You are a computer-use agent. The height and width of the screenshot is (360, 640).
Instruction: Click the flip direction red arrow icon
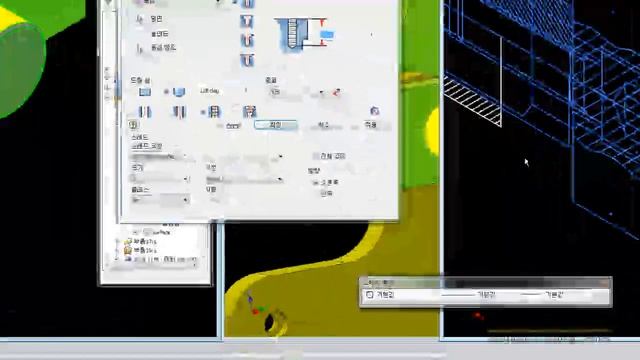pyautogui.click(x=336, y=92)
